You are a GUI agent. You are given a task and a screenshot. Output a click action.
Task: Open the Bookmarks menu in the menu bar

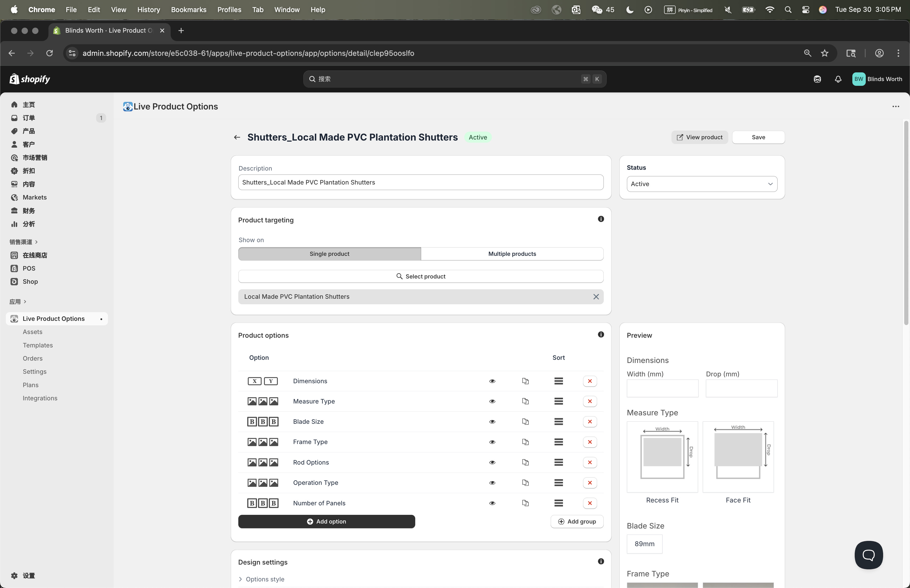[x=188, y=9]
